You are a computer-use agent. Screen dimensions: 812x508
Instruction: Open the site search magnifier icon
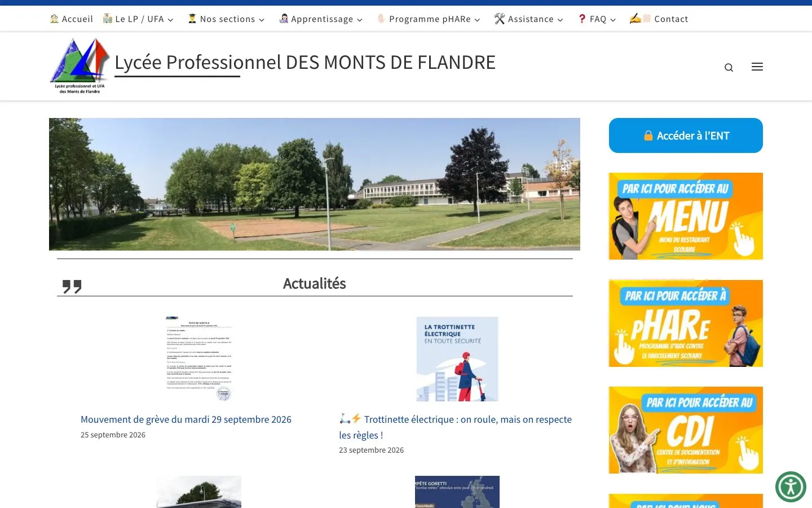(x=729, y=68)
